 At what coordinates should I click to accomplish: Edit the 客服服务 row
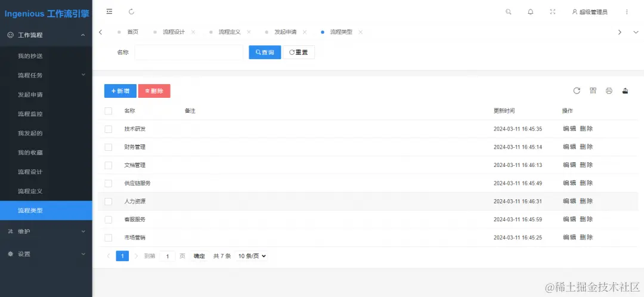[x=569, y=219]
